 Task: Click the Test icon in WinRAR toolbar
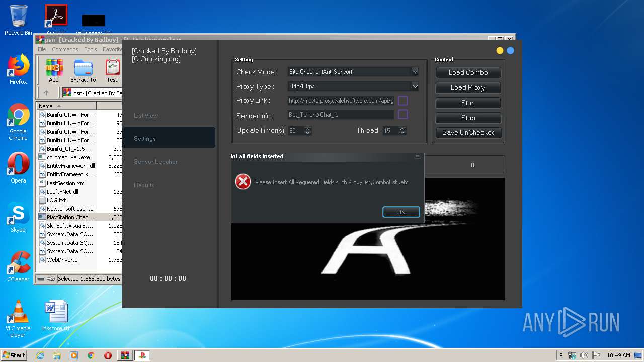112,71
